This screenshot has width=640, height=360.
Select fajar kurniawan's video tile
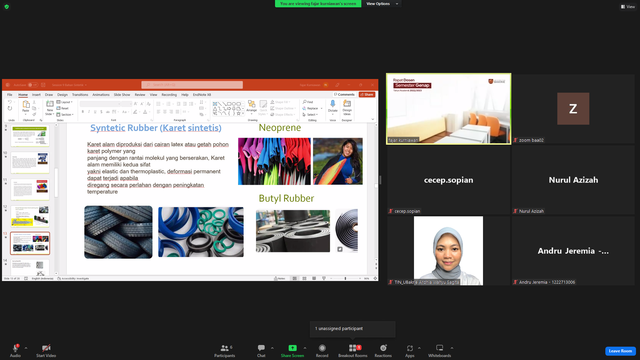449,109
